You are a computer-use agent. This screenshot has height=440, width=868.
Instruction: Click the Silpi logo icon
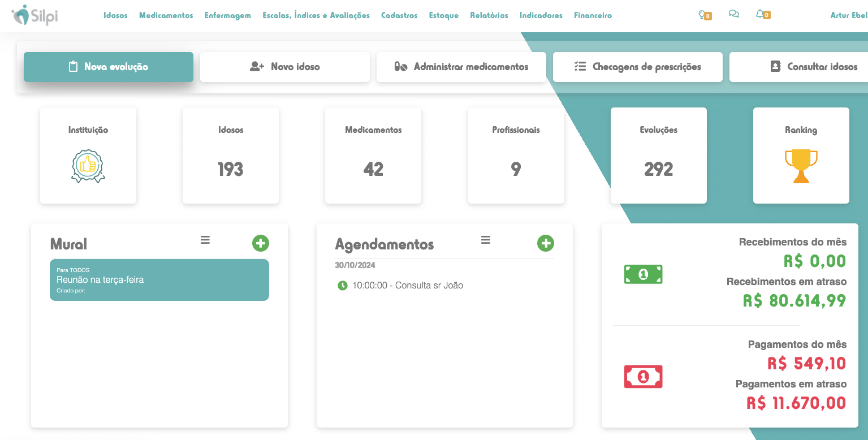coord(21,15)
